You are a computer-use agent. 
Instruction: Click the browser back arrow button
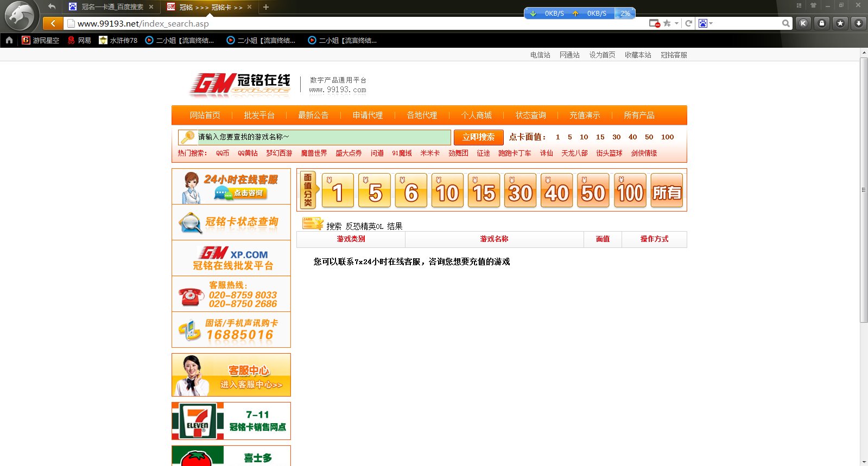(53, 23)
